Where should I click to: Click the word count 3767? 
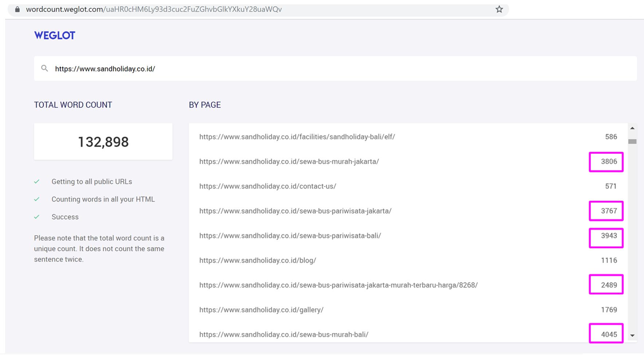(x=609, y=211)
